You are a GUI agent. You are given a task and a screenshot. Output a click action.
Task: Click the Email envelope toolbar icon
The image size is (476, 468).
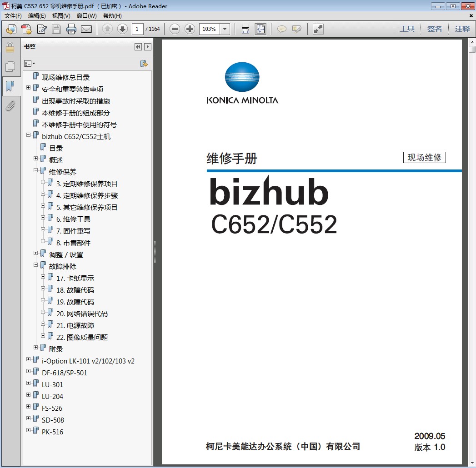pyautogui.click(x=86, y=30)
